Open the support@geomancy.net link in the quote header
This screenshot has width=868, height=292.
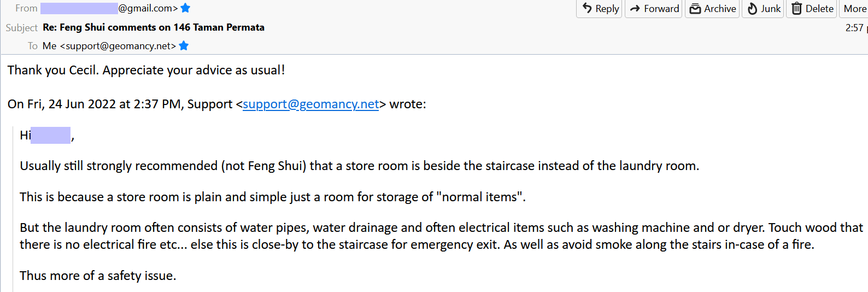click(310, 104)
